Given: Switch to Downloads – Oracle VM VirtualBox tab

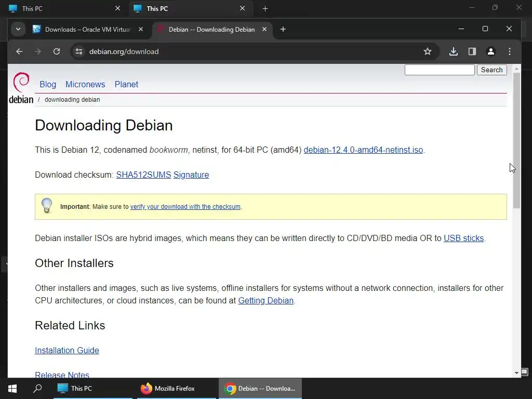Looking at the screenshot, I should click(x=87, y=30).
